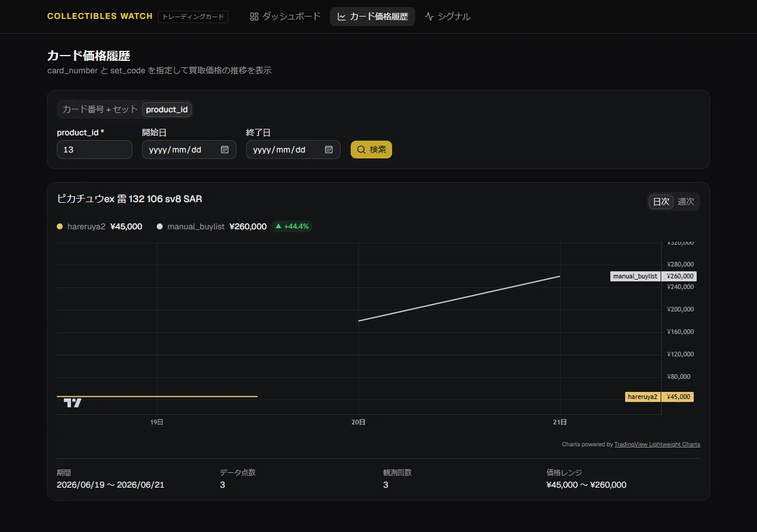Open the カード価格履歴 page
This screenshot has height=532, width=757.
pyautogui.click(x=373, y=17)
